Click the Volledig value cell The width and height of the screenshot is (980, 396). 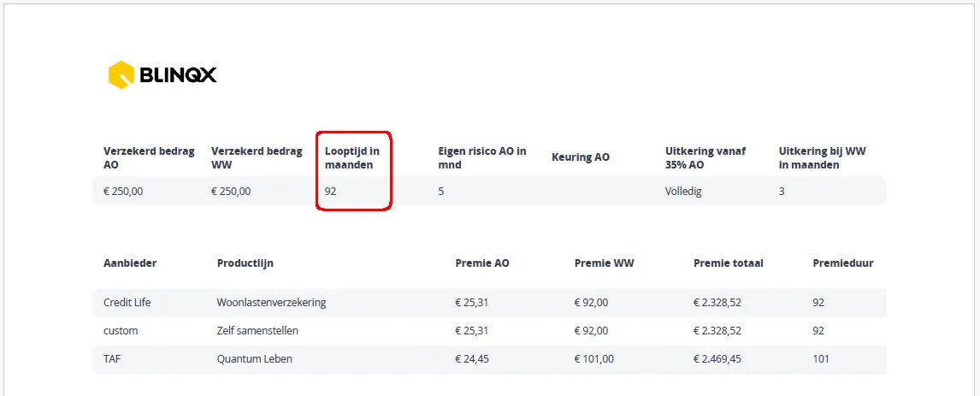684,192
